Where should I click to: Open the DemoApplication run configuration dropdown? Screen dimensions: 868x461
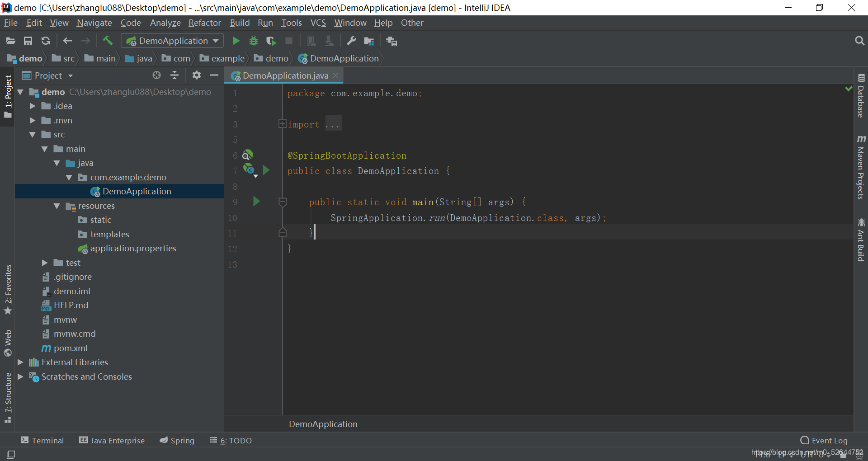click(x=172, y=41)
